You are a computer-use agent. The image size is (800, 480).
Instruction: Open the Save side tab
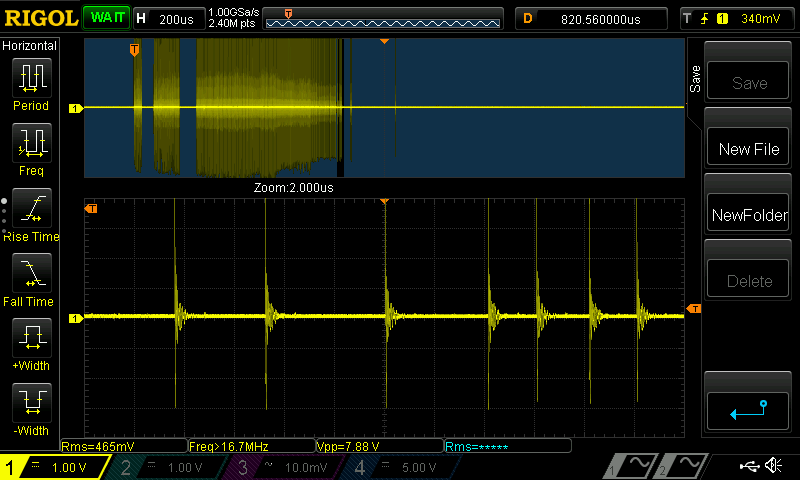(695, 79)
